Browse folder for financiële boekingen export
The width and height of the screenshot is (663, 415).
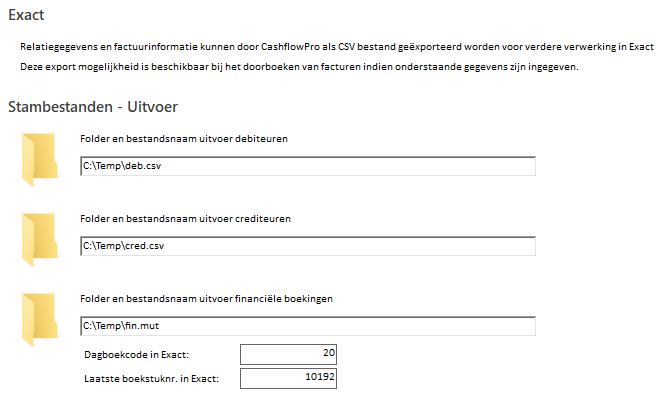tap(40, 319)
